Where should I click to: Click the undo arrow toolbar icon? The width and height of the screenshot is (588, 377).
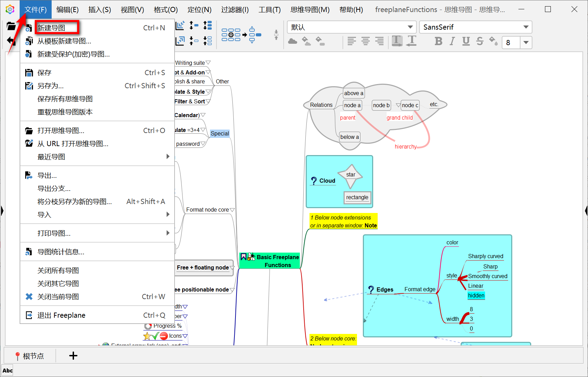pos(11,41)
